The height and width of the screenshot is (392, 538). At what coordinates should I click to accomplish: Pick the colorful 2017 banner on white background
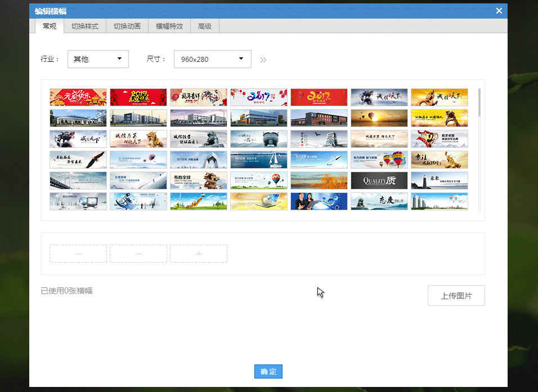point(259,97)
